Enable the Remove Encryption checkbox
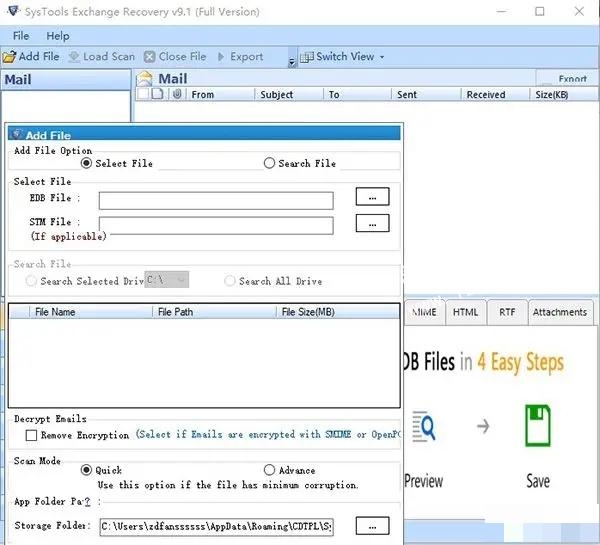600x545 pixels. click(x=31, y=435)
